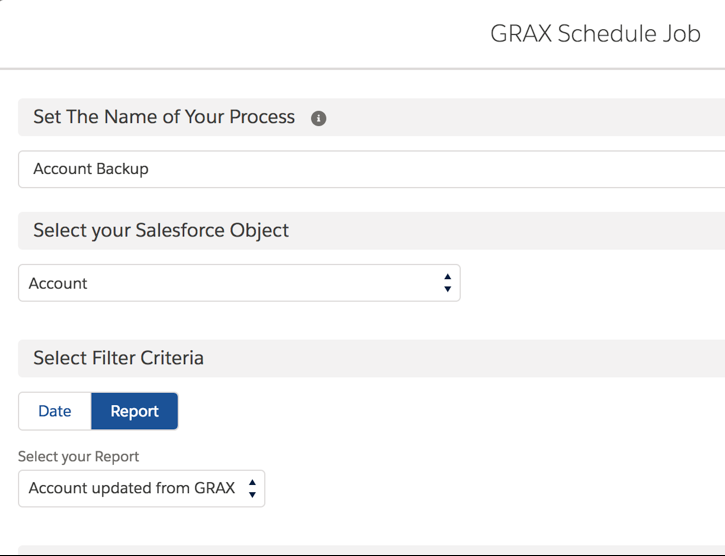The image size is (725, 556).
Task: Open the Select your Report dropdown
Action: (141, 488)
